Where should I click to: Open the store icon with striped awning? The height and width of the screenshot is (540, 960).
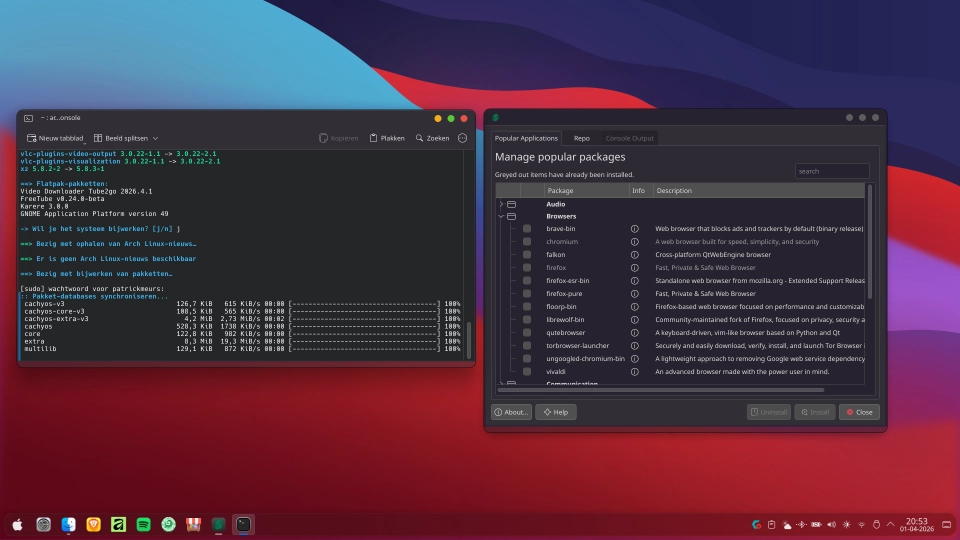[x=193, y=525]
